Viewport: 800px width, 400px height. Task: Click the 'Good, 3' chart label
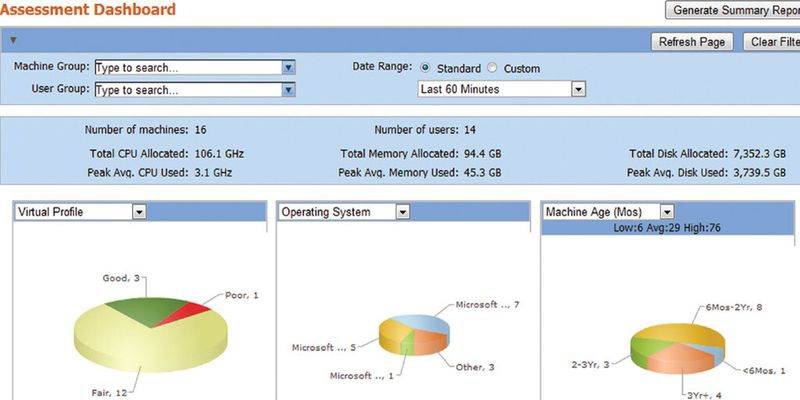coord(121,278)
